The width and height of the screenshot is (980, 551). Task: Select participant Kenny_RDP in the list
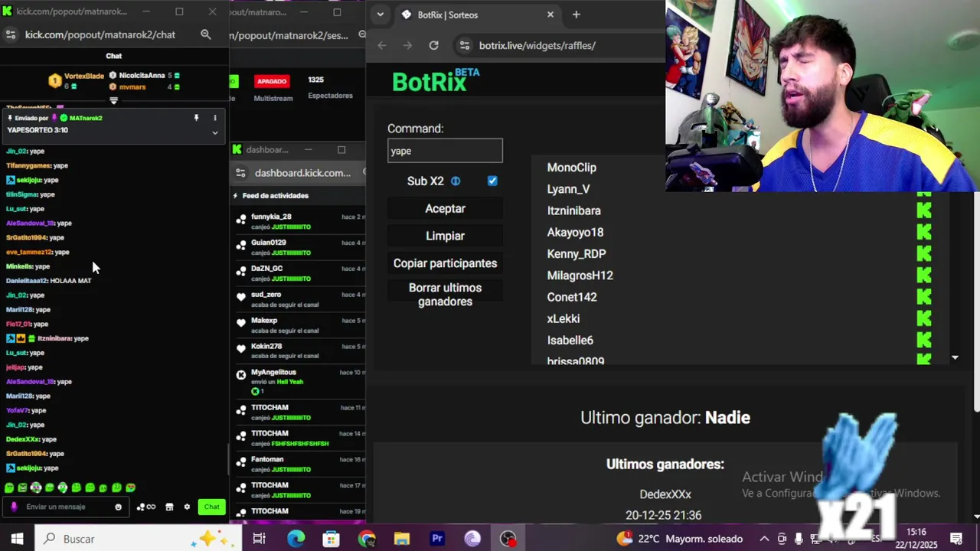click(576, 254)
